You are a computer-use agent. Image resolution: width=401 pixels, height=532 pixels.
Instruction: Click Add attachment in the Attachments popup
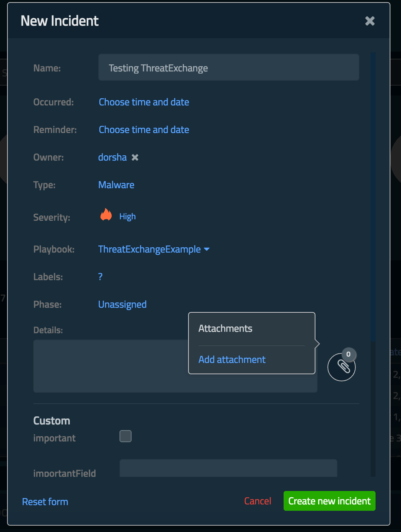click(232, 359)
